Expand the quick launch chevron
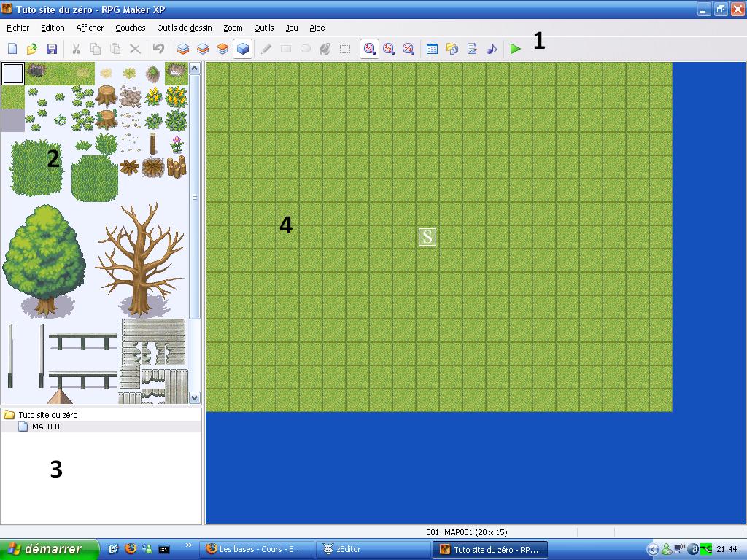Screen dimensions: 747x560 189,545
